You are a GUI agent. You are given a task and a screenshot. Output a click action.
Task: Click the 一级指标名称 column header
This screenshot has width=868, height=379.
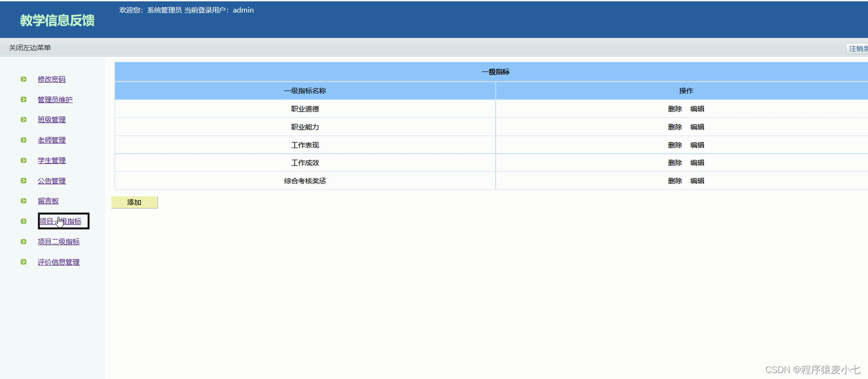pyautogui.click(x=305, y=91)
